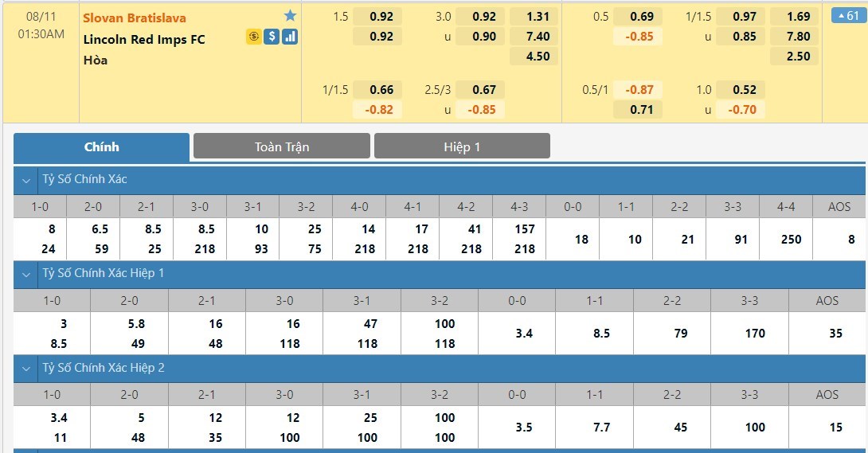Choose 7.7 odds for second-half 1-1
The width and height of the screenshot is (868, 453).
coord(601,428)
